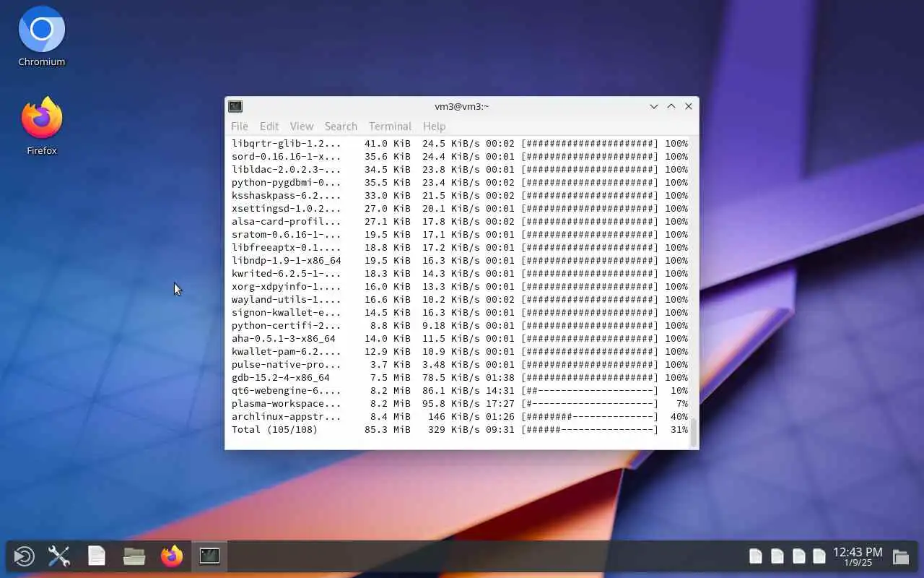Open the wrench and screwdriver settings tool
Image resolution: width=924 pixels, height=578 pixels.
[59, 556]
